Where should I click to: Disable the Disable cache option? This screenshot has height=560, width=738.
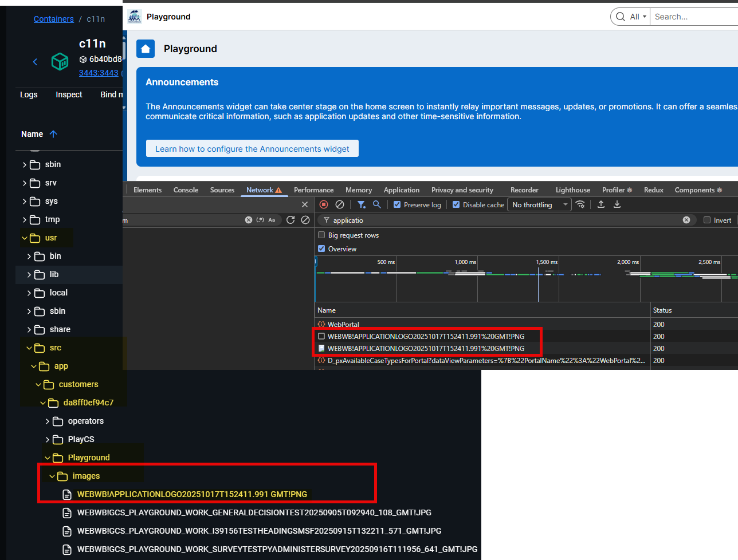457,204
